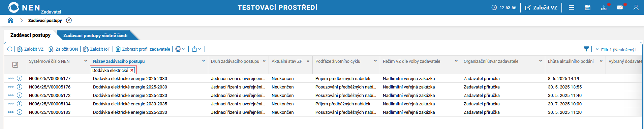Open info icon for row V00005134

(20, 104)
